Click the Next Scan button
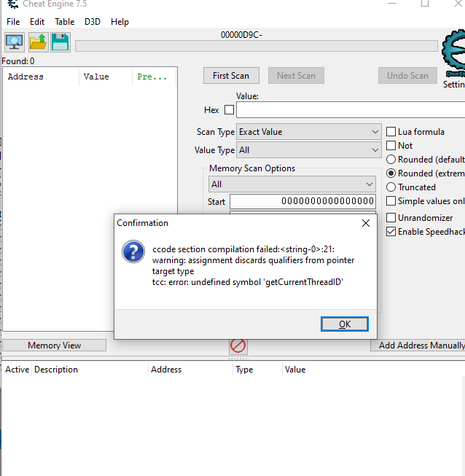Image resolution: width=465 pixels, height=476 pixels. (x=296, y=76)
